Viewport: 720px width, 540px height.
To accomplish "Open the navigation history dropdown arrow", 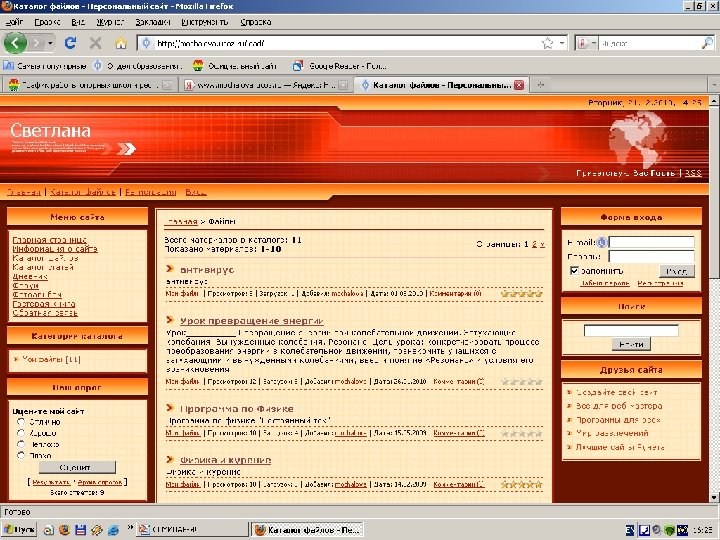I will point(50,44).
